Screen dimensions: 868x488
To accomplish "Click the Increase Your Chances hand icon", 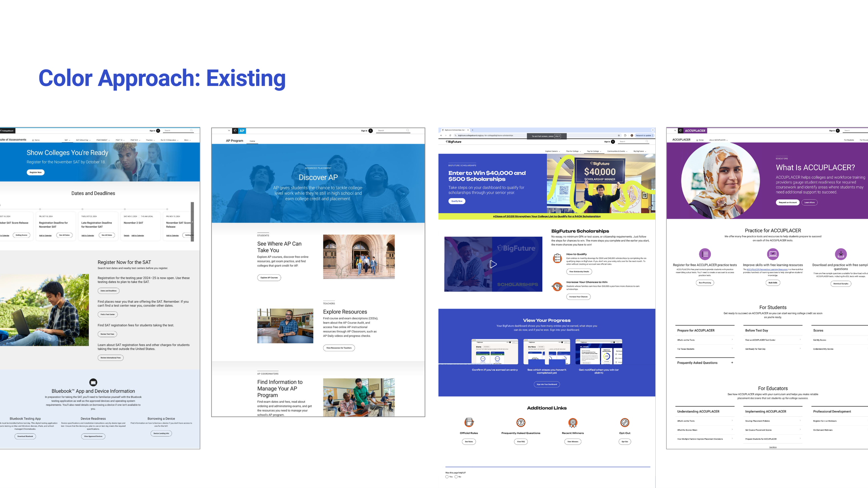I will [557, 286].
